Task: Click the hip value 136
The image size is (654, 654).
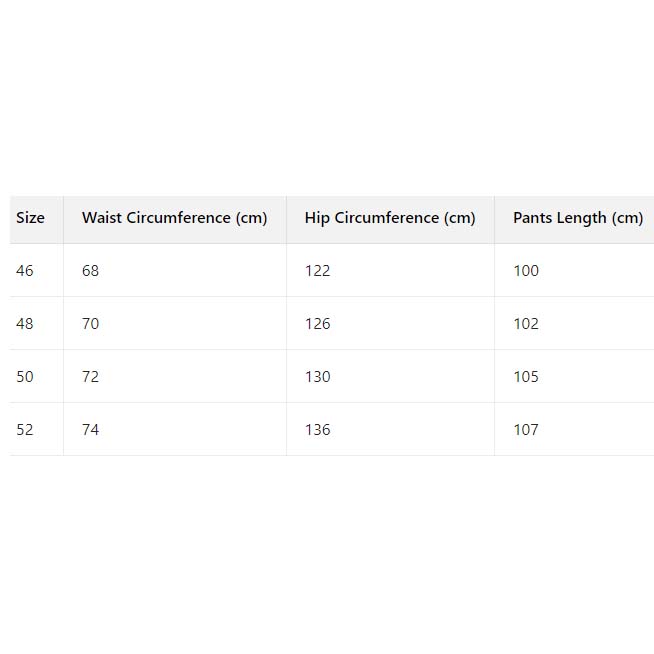Action: 318,430
